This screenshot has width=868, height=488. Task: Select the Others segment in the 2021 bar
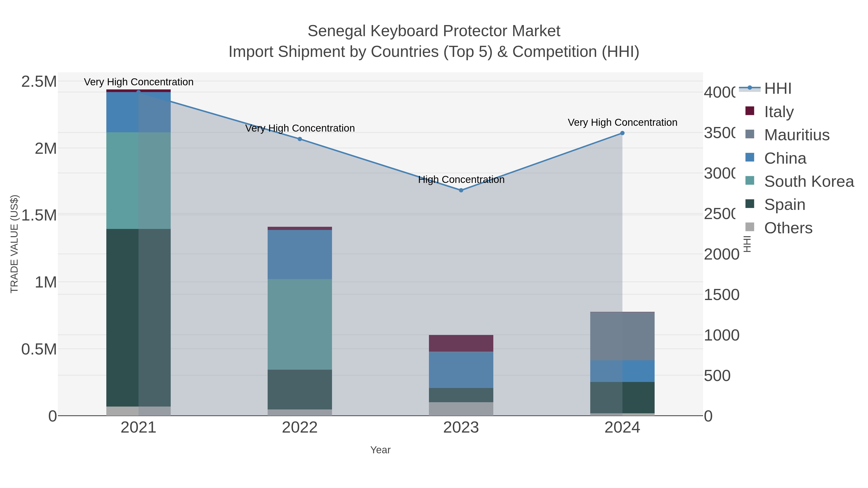pos(138,411)
